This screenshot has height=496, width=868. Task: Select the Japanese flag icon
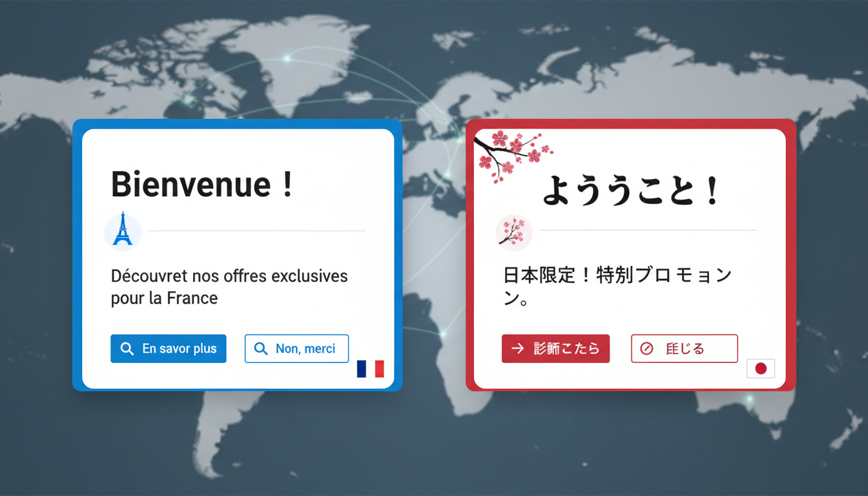tap(761, 368)
